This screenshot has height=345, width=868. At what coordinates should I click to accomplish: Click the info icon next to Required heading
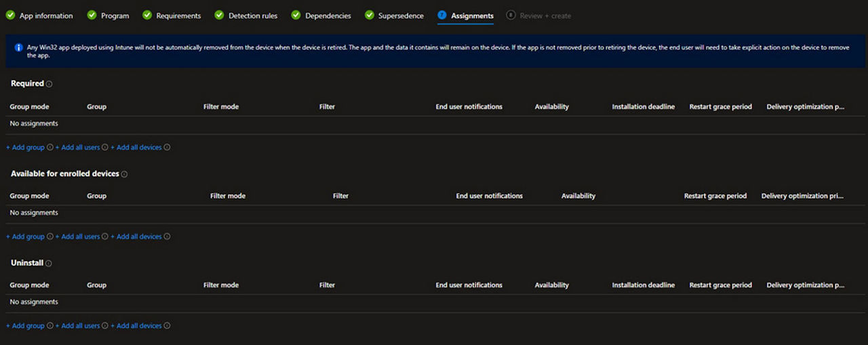click(x=50, y=84)
